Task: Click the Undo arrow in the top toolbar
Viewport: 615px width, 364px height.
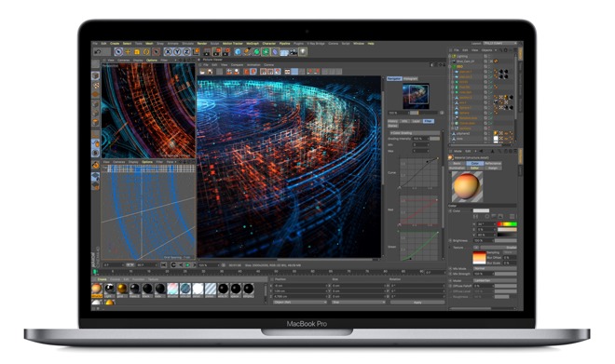Action: click(97, 52)
